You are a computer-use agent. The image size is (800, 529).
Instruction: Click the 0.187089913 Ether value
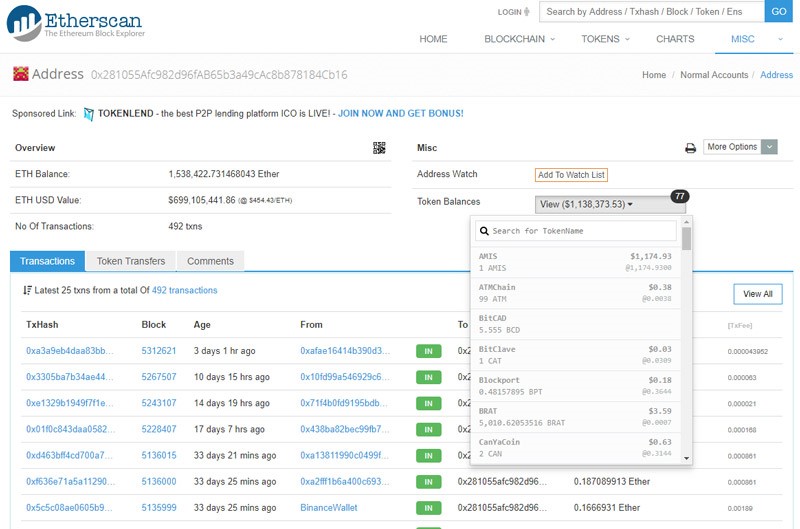coord(612,482)
